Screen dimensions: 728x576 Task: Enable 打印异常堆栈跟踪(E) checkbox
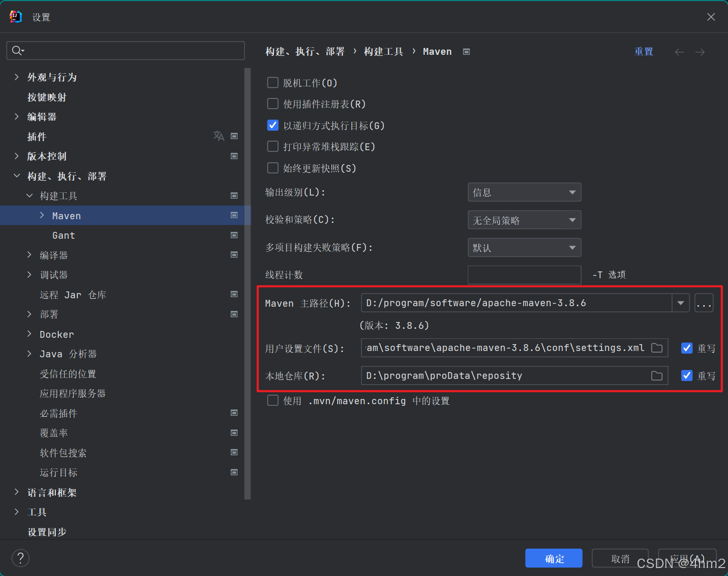coord(273,146)
